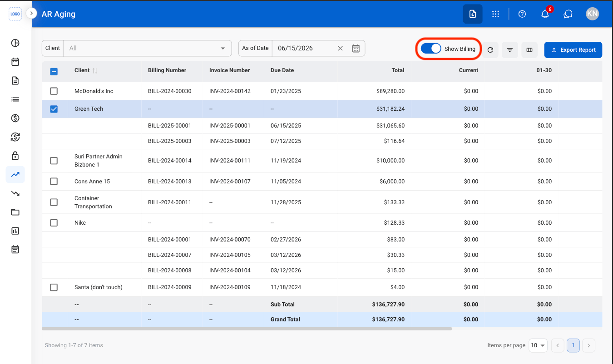
Task: Click the Invoice Number column header
Action: [x=230, y=70]
